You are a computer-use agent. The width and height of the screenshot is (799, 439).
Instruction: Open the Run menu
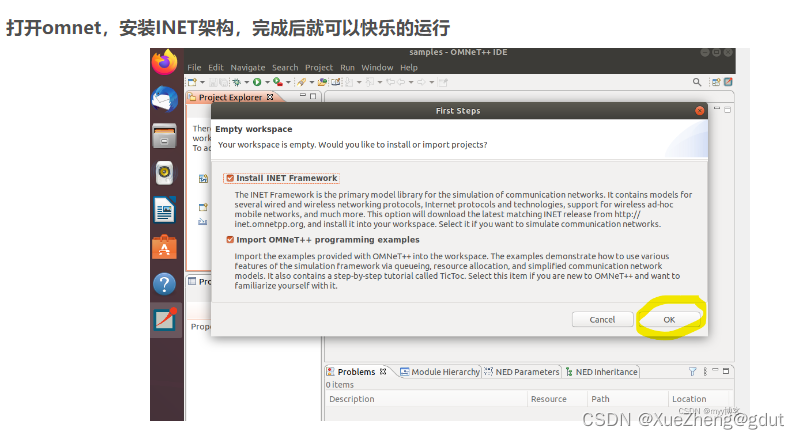pos(348,67)
